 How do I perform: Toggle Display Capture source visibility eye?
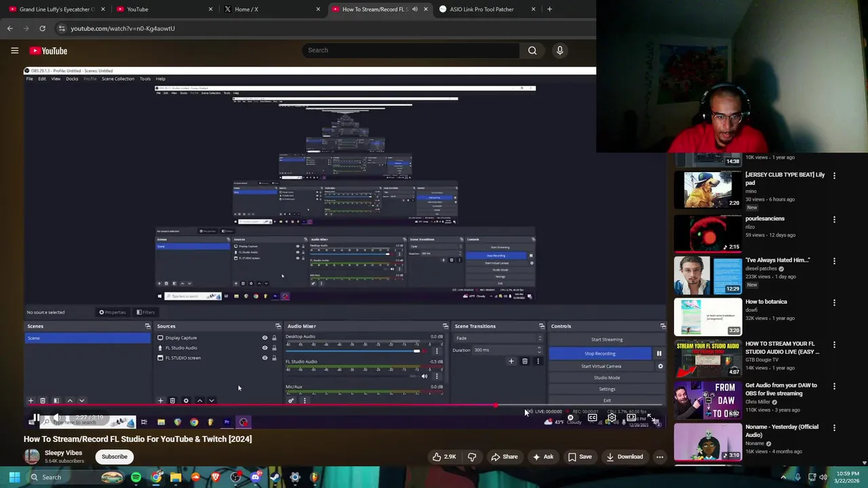coord(265,338)
